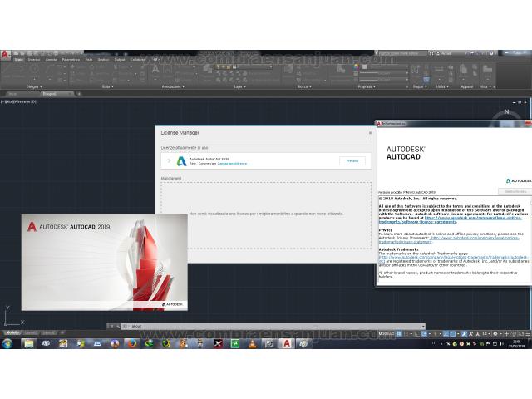Switch to the Inserisci ribbon tab
Image resolution: width=532 pixels, height=399 pixels.
click(34, 60)
